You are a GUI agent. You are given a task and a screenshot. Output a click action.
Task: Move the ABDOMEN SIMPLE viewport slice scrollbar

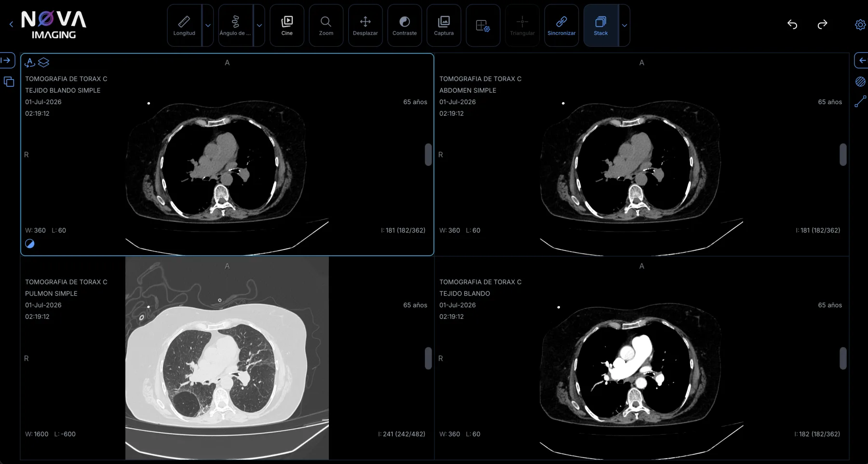point(843,154)
